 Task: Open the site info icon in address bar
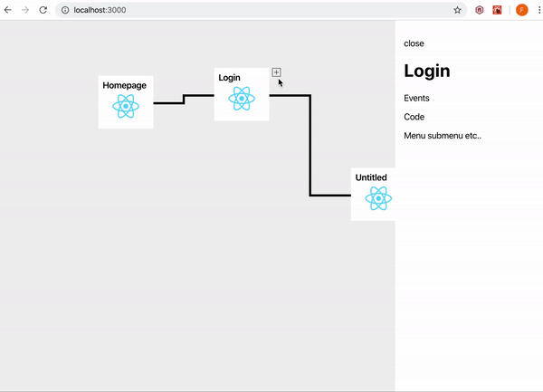[x=65, y=10]
